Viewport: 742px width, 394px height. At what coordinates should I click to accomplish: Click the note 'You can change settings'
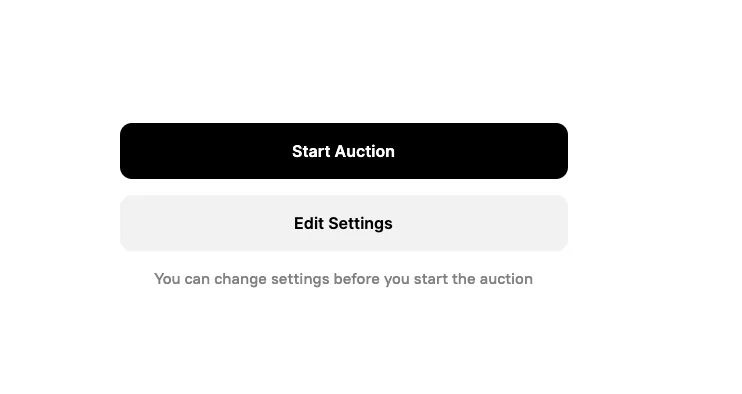tap(242, 279)
